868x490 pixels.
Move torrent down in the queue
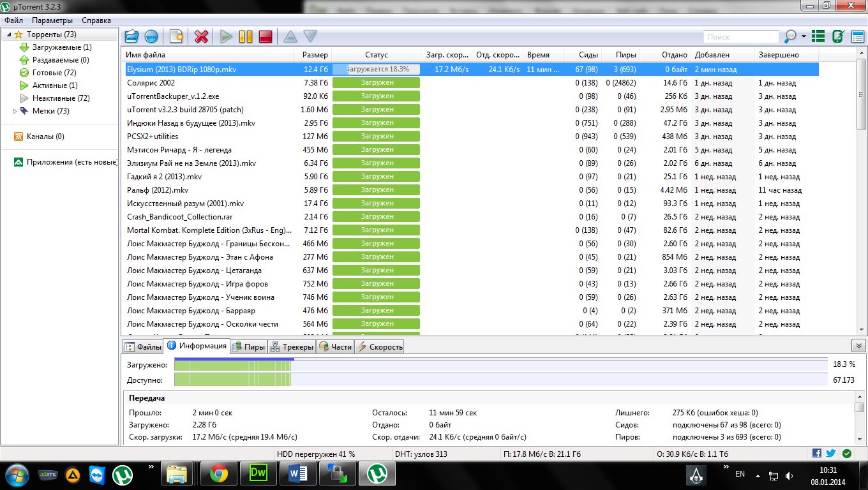pos(310,36)
